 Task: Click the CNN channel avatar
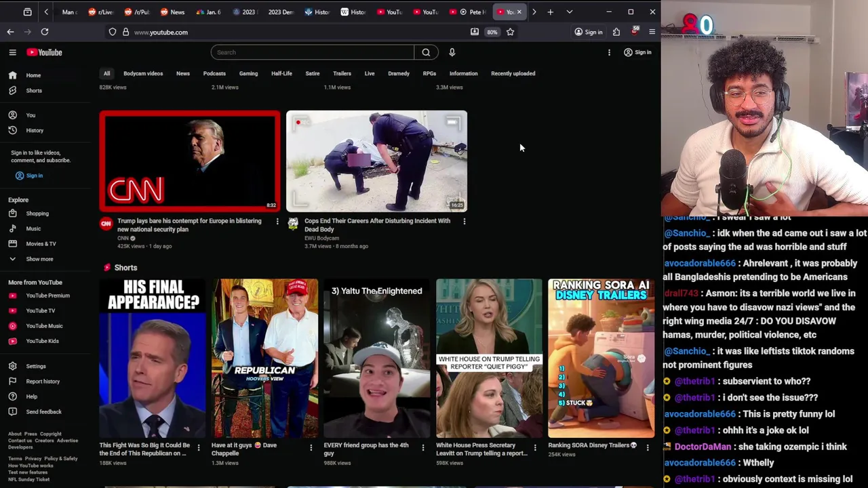(106, 224)
